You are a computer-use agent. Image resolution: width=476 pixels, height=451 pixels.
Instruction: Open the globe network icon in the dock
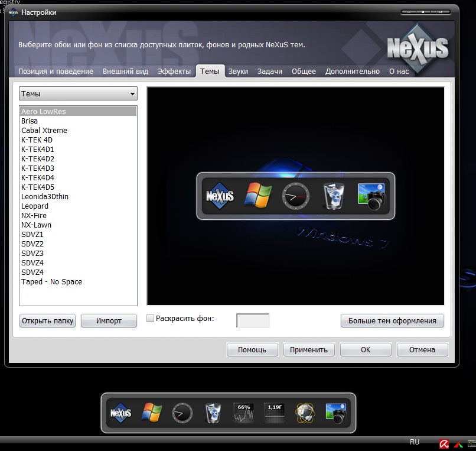click(x=305, y=413)
